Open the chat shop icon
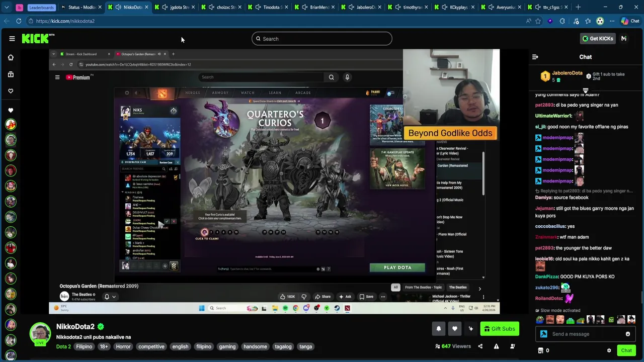This screenshot has height=362, width=644. (541, 350)
